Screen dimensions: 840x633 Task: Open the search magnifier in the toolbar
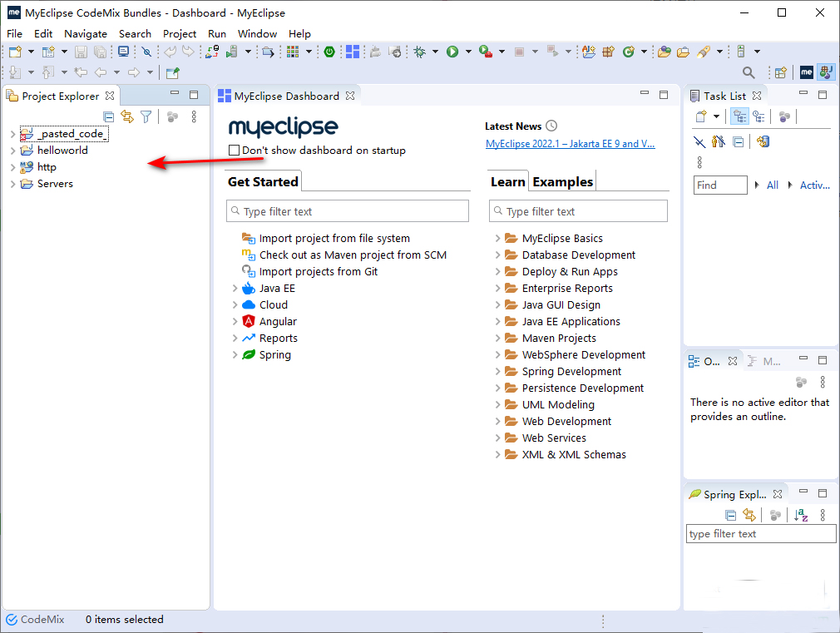pos(749,73)
